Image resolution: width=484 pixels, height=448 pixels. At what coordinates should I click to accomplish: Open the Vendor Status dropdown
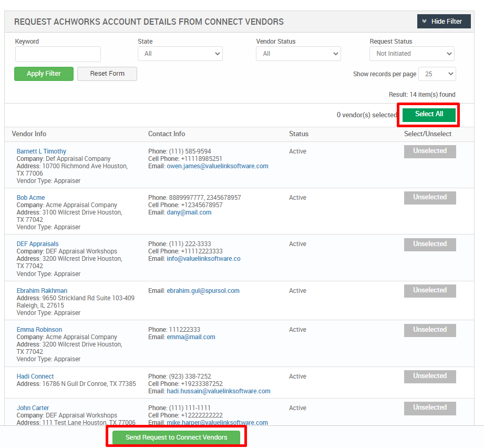click(298, 53)
